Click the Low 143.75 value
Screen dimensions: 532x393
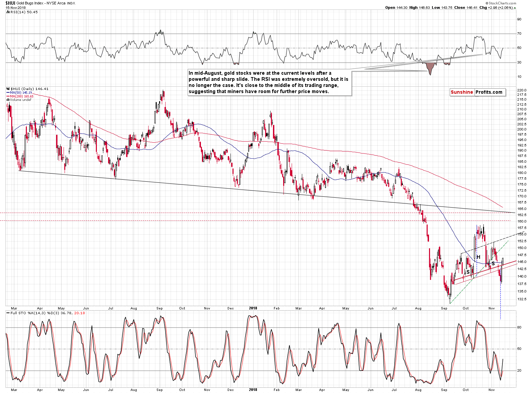coord(442,7)
